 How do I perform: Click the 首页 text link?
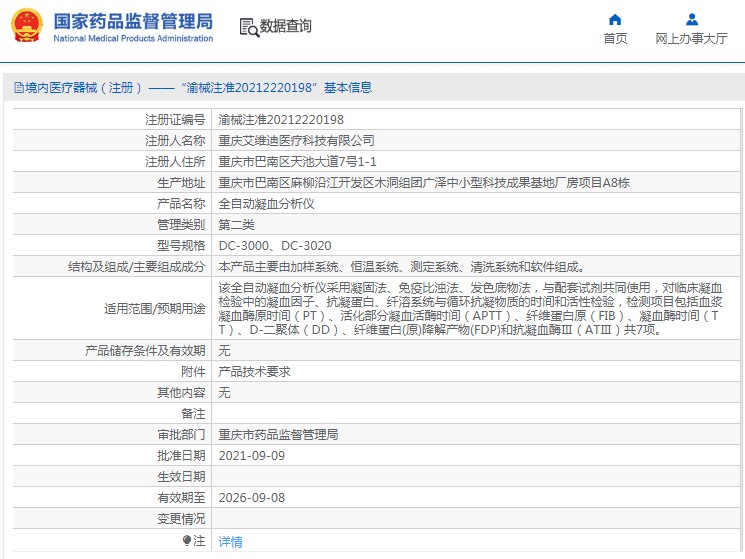(x=615, y=38)
